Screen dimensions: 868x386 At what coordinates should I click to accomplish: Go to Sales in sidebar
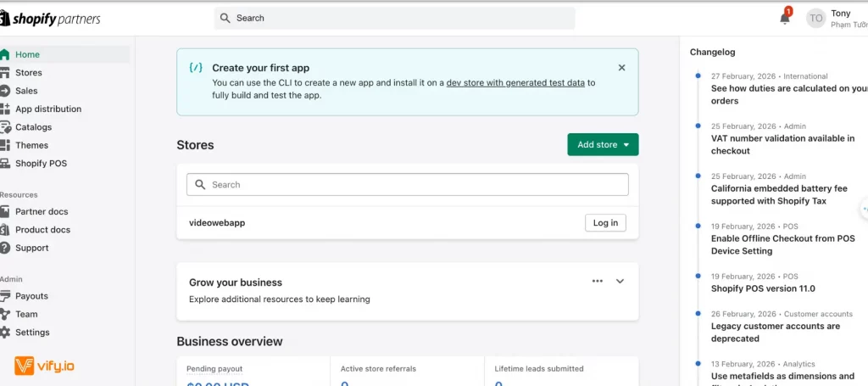[x=64, y=91]
